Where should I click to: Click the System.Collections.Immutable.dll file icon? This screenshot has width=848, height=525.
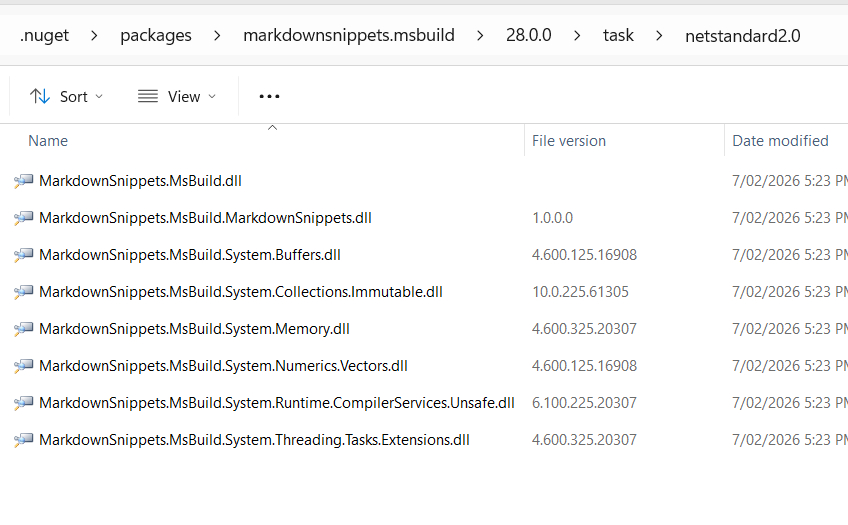[23, 292]
